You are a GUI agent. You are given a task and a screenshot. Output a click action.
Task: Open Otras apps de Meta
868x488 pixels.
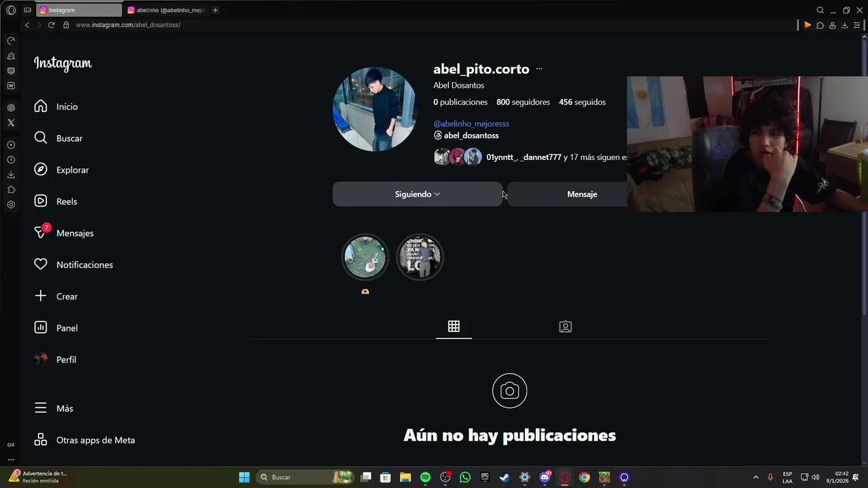pyautogui.click(x=85, y=440)
